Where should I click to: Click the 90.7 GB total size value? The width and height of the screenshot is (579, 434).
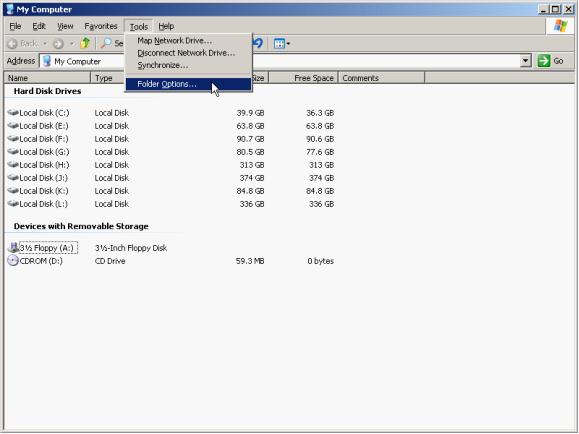click(x=250, y=139)
